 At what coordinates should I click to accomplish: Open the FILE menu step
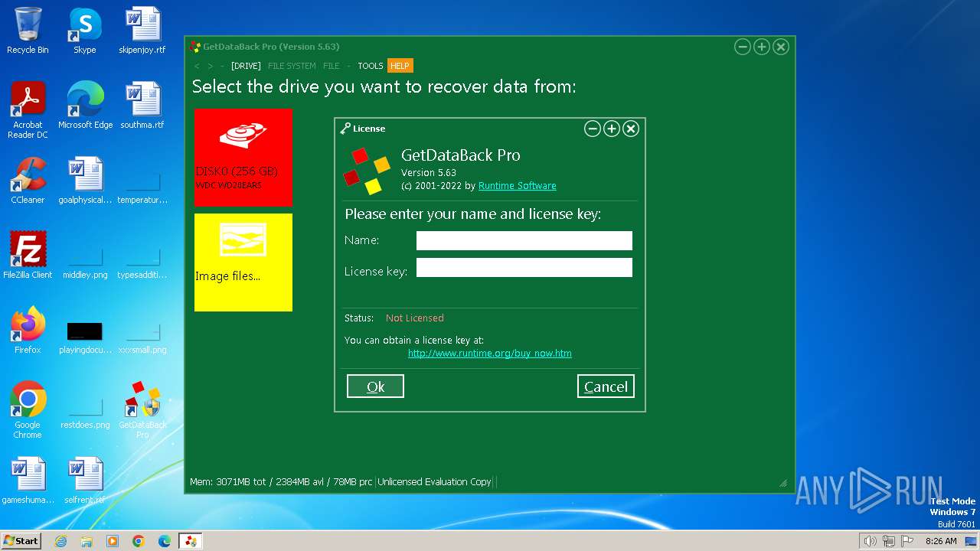point(331,66)
